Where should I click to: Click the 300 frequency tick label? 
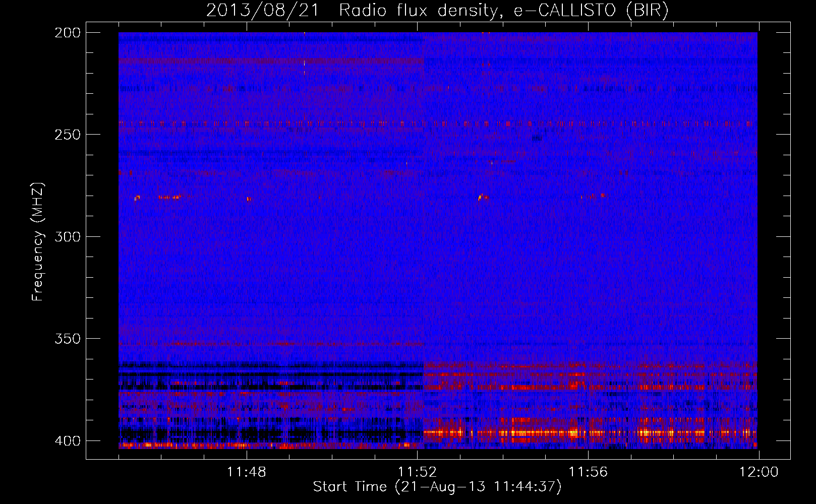(x=67, y=236)
